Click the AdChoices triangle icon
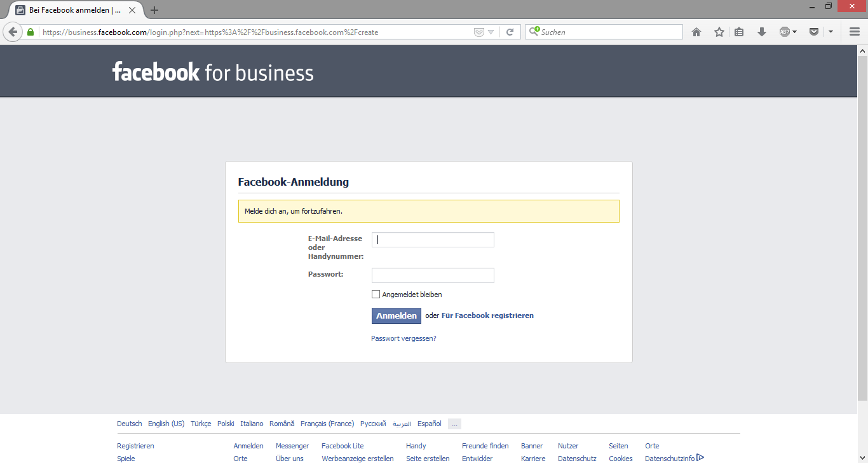The image size is (868, 463). (x=700, y=457)
